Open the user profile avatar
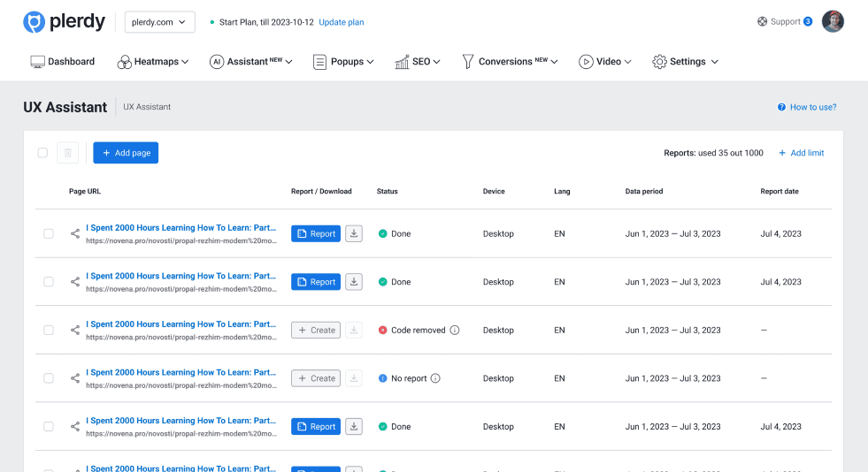Image resolution: width=868 pixels, height=472 pixels. click(x=832, y=22)
